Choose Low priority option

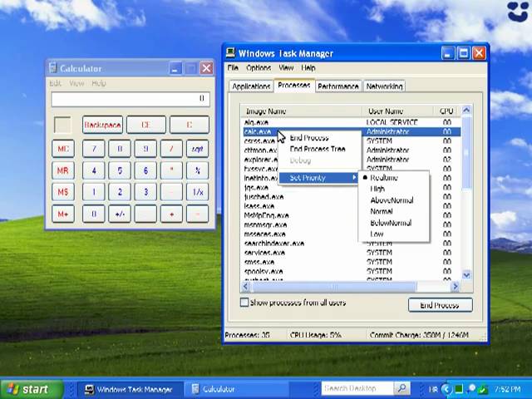(x=377, y=234)
